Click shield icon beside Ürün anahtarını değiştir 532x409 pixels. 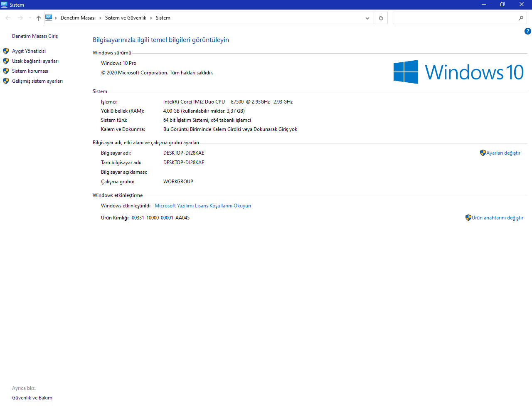pos(468,218)
